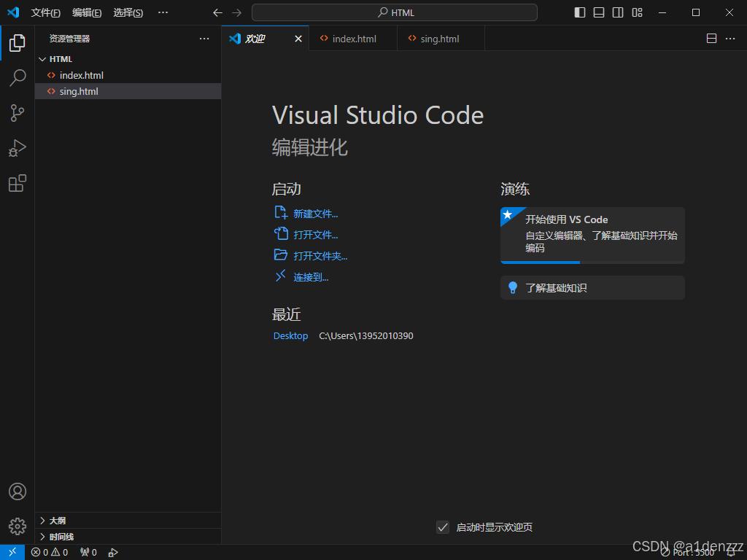Go forward with the right arrow
Screen dimensions: 747x560
pos(237,13)
